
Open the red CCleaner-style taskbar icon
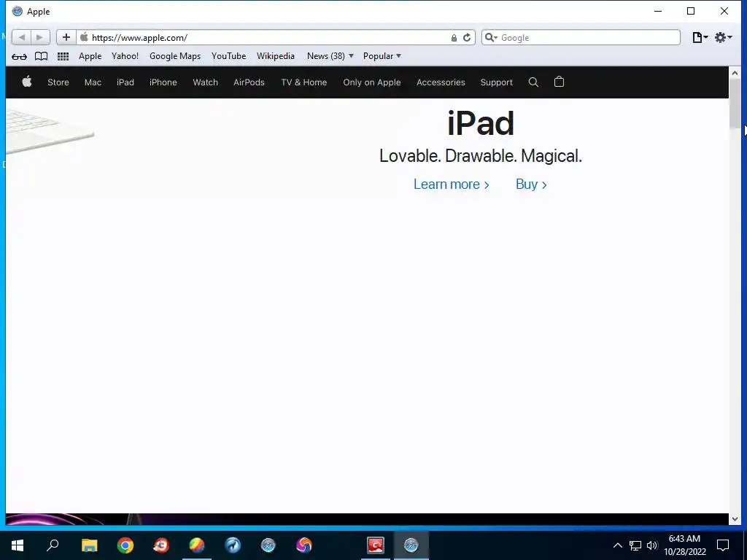161,545
